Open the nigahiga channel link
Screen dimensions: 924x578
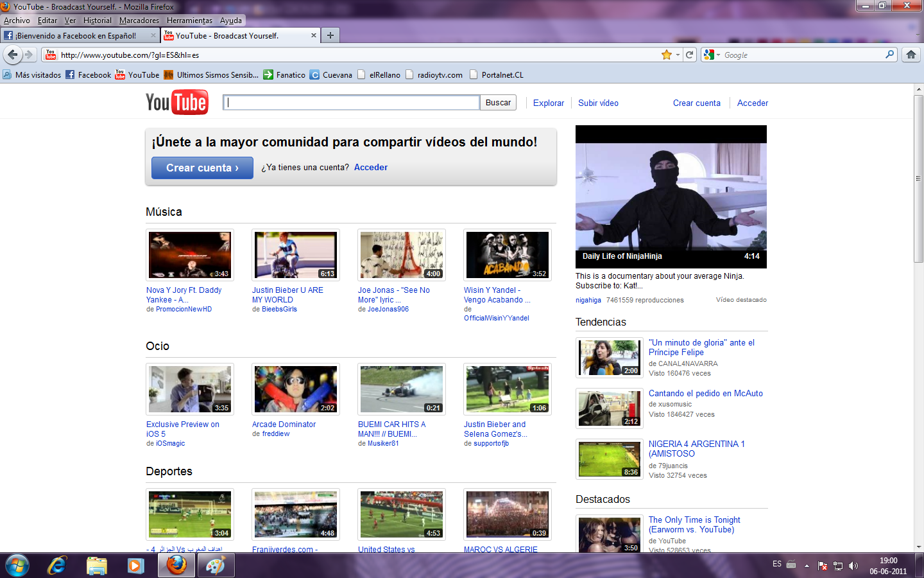pyautogui.click(x=588, y=300)
